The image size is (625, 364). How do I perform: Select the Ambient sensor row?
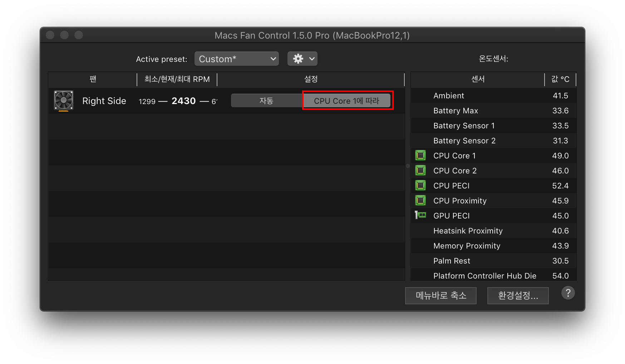pyautogui.click(x=494, y=95)
